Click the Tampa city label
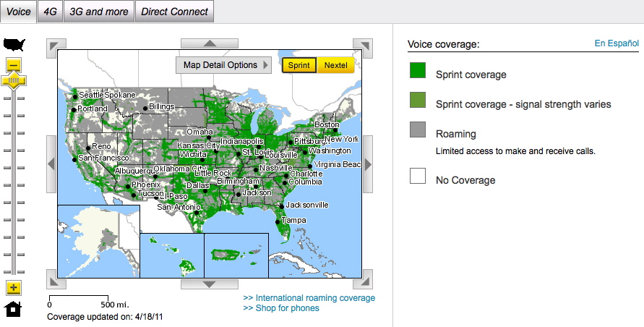Screen dimensions: 644x327 pyautogui.click(x=293, y=221)
